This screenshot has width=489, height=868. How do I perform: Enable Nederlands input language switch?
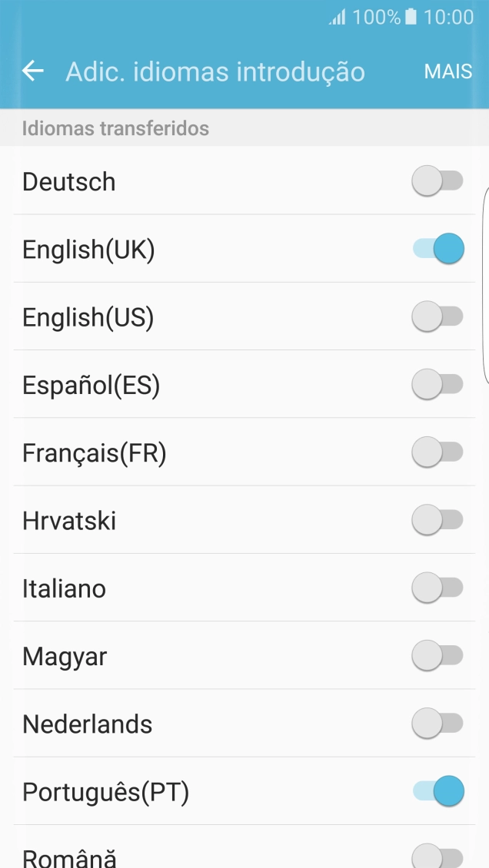(437, 724)
